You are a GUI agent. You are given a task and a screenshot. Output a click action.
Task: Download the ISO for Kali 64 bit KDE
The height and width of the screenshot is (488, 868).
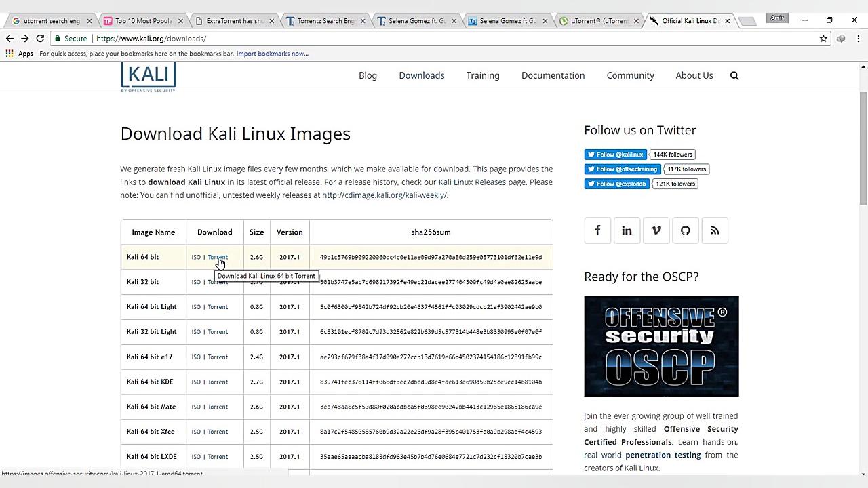[196, 382]
